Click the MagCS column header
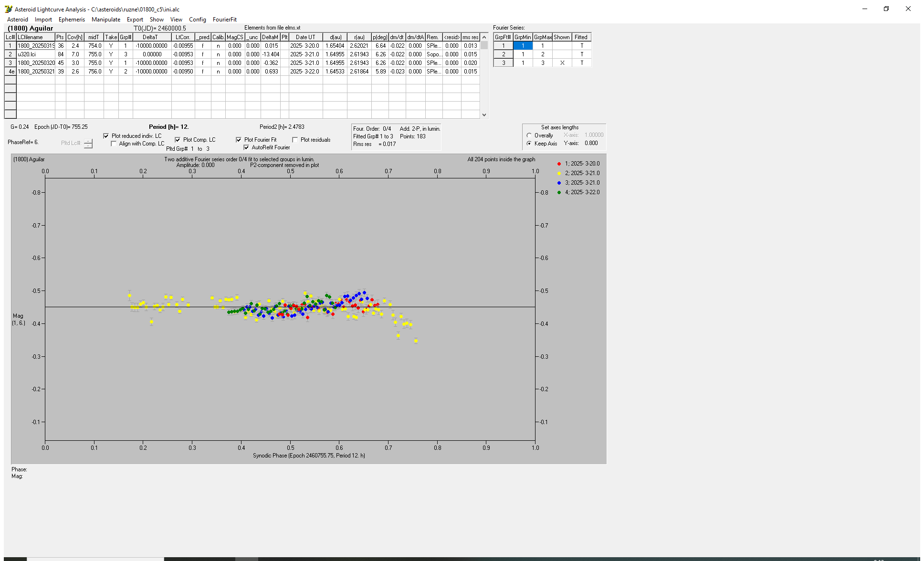924x561 pixels. tap(235, 37)
